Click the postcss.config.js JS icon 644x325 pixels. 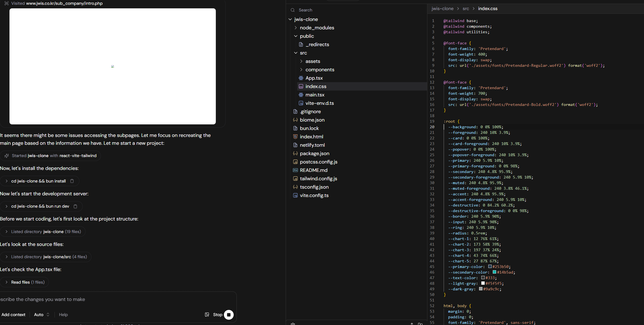(295, 162)
